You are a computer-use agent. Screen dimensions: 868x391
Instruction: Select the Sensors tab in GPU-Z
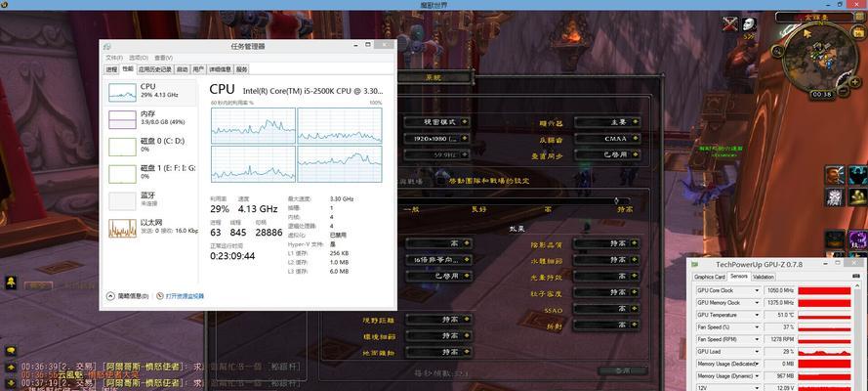pyautogui.click(x=738, y=277)
